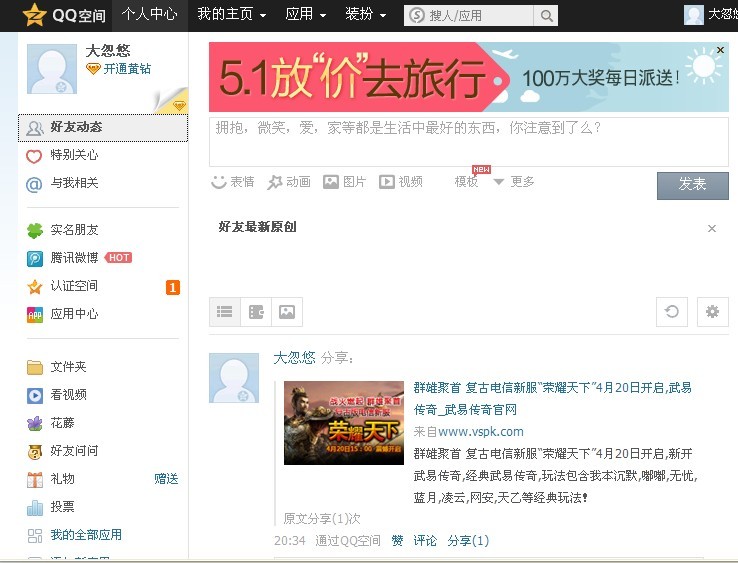Click into the status post text box
Screen dimensions: 738x563
point(468,142)
